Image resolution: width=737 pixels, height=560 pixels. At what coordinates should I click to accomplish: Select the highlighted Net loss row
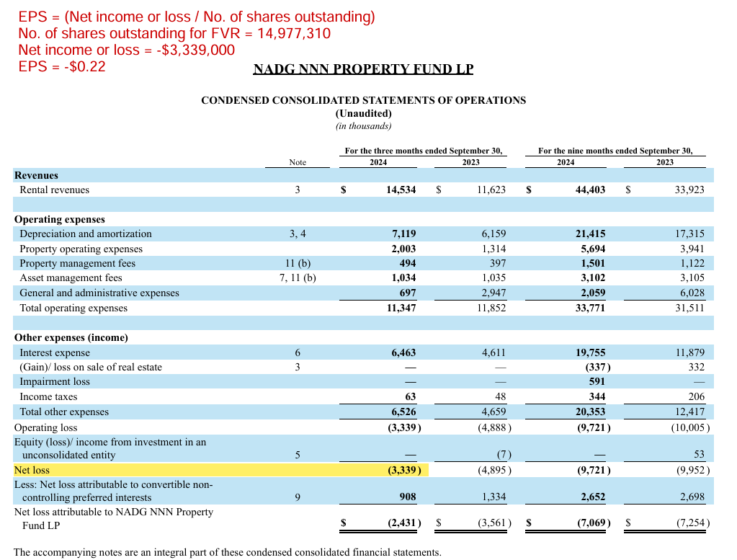click(x=216, y=470)
